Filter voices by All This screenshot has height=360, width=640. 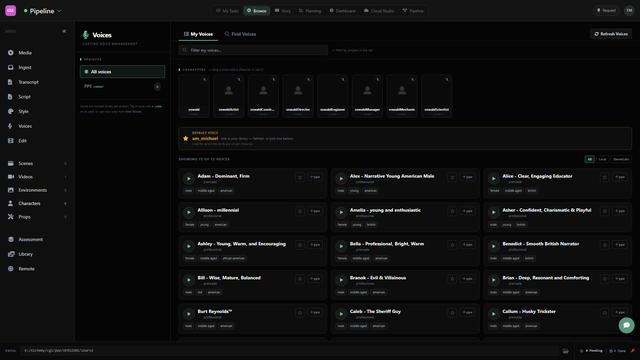(x=589, y=159)
